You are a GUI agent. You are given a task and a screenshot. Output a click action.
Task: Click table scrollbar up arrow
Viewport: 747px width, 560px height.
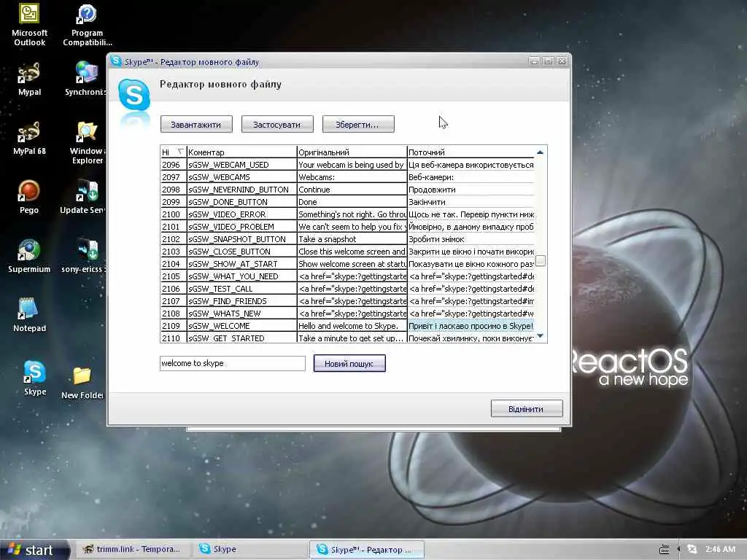pyautogui.click(x=541, y=152)
